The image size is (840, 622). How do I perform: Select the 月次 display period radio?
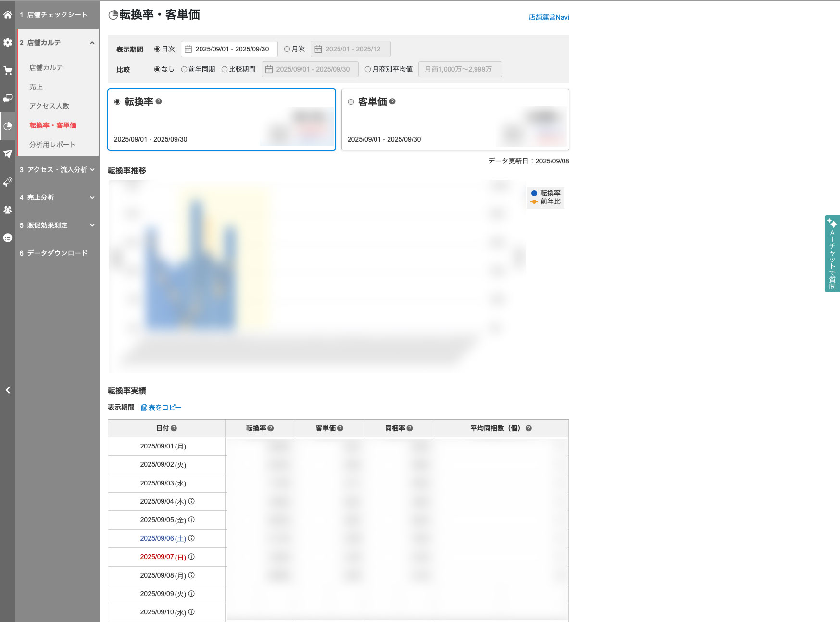[x=287, y=49]
